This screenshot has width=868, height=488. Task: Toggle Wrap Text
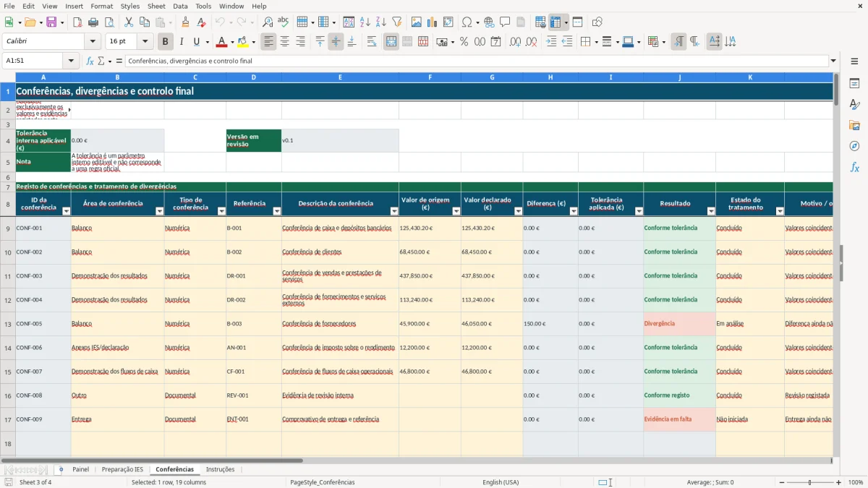tap(372, 42)
